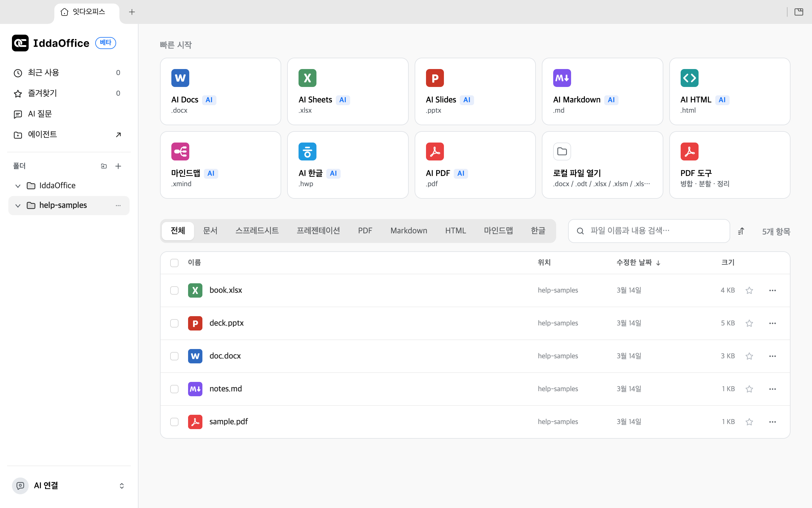The image size is (812, 508).
Task: Start a new AI HTML file
Action: tap(730, 91)
